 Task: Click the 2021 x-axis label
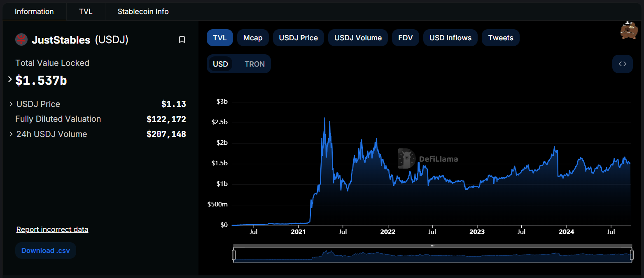pyautogui.click(x=298, y=232)
